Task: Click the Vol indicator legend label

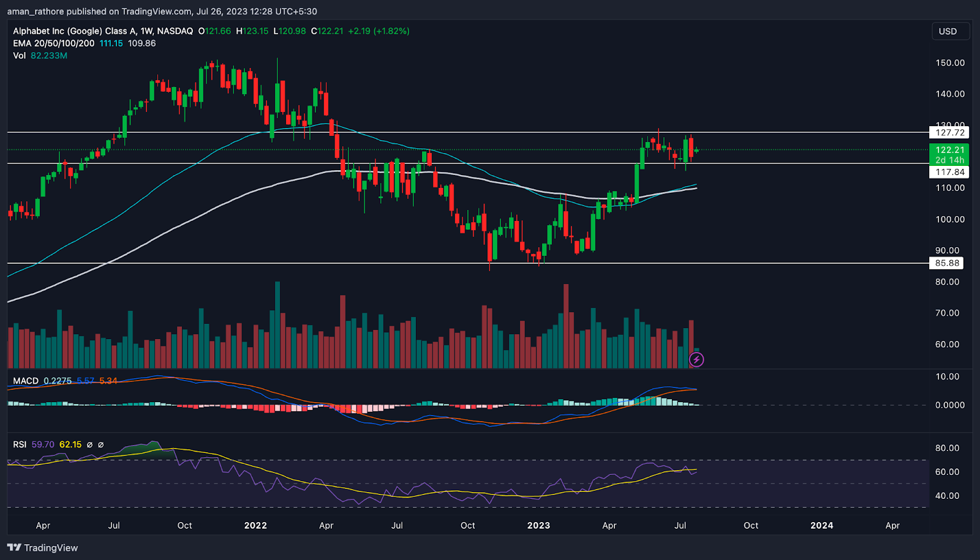Action: tap(20, 55)
